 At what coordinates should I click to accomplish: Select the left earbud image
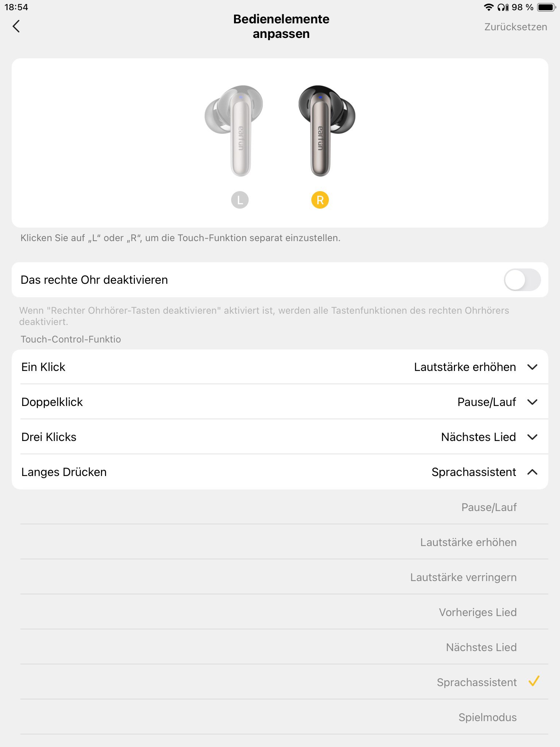pyautogui.click(x=235, y=130)
